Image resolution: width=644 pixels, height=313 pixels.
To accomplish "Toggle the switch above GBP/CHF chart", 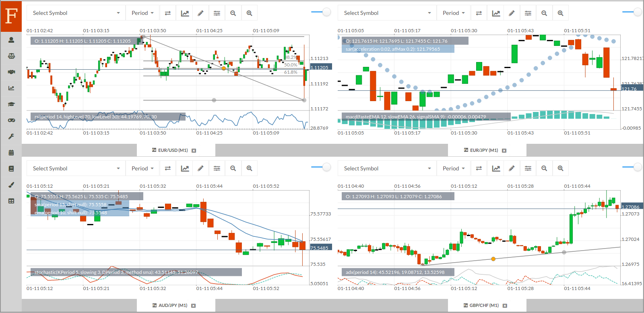I will click(632, 167).
